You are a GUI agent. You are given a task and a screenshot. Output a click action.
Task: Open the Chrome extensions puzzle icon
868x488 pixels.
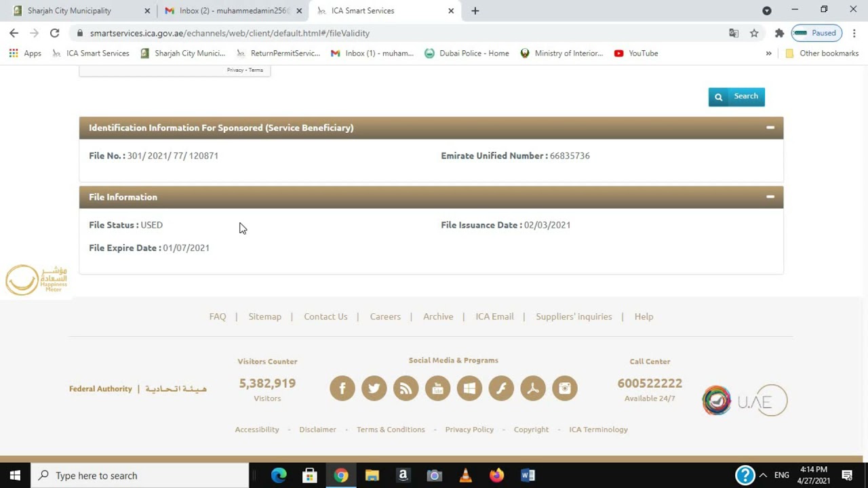pos(779,33)
